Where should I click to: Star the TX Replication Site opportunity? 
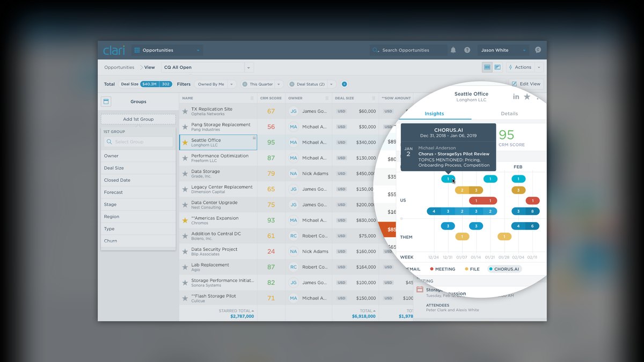(x=185, y=111)
